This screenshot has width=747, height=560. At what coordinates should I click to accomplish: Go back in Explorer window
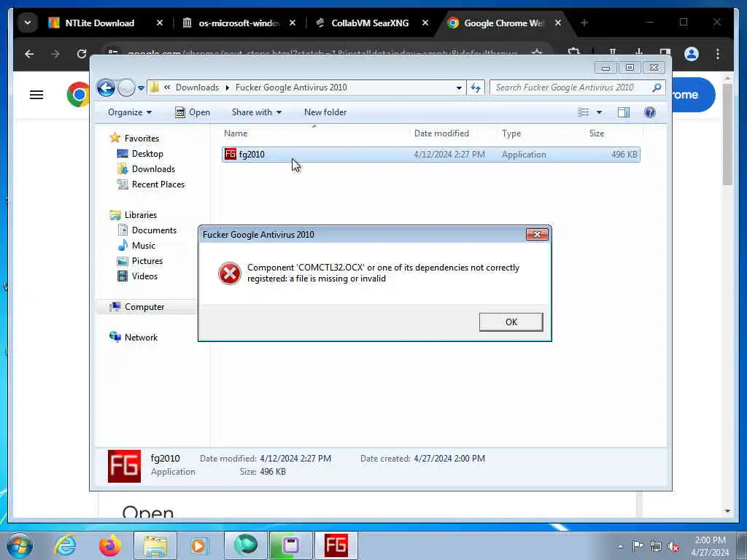pyautogui.click(x=106, y=87)
